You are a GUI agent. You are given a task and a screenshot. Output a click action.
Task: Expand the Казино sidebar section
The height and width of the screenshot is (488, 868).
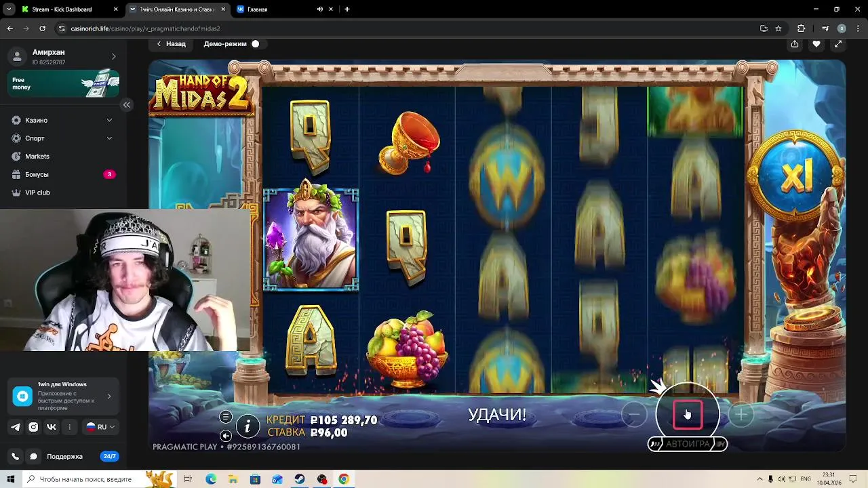pyautogui.click(x=62, y=120)
